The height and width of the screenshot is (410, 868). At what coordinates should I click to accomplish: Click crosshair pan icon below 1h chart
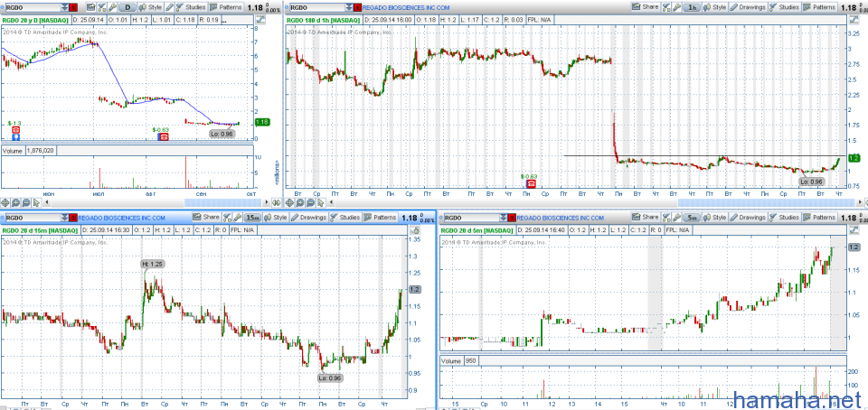pyautogui.click(x=289, y=203)
